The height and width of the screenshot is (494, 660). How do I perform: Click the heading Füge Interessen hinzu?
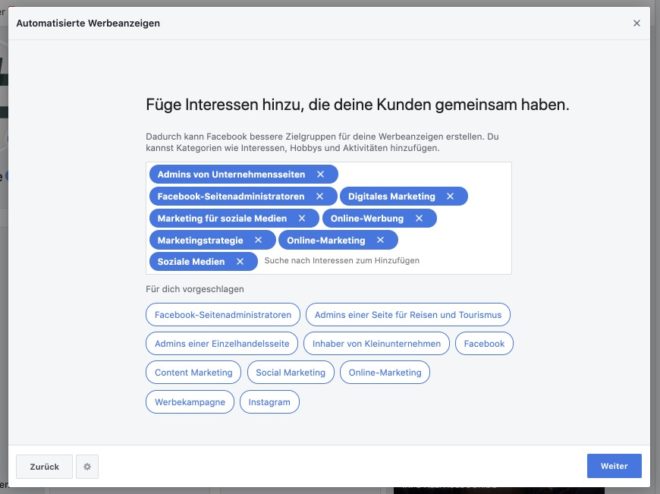pyautogui.click(x=357, y=104)
